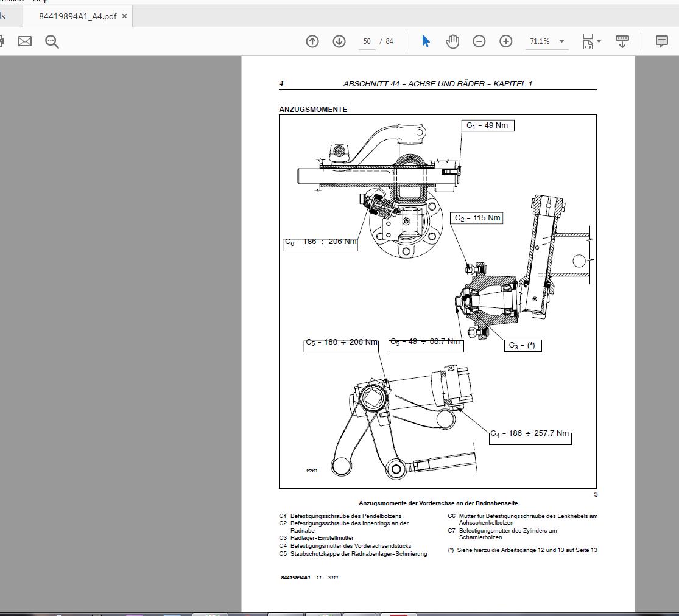The image size is (679, 616).
Task: Email the PDF as attachment
Action: point(24,41)
